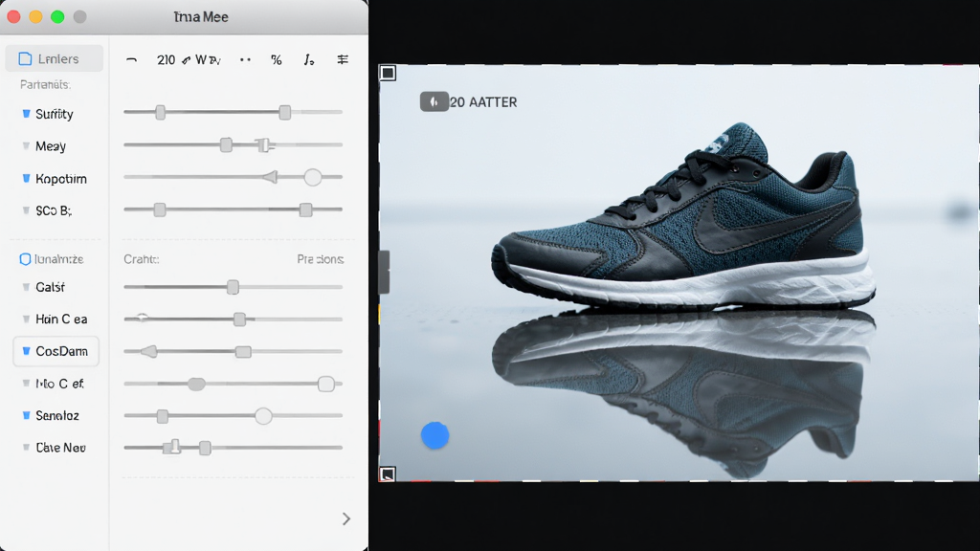
Task: Toggle the Senaloz marker
Action: (26, 415)
